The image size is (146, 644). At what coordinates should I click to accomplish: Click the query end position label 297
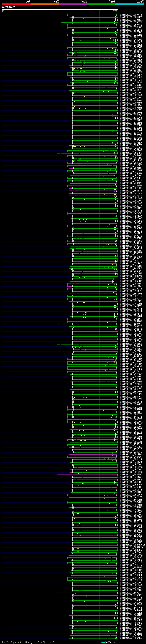(x=115, y=11)
